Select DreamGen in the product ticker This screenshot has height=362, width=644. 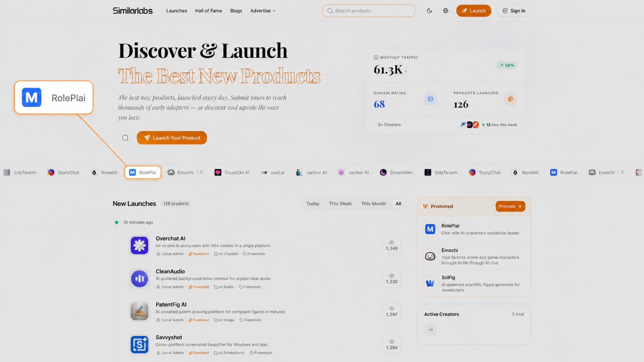(x=396, y=173)
